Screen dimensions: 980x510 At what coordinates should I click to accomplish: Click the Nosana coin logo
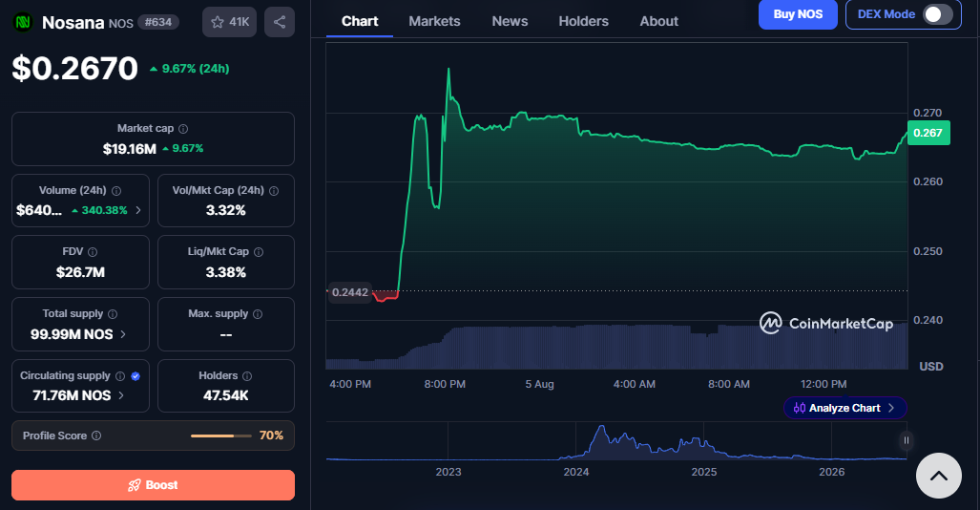(x=23, y=23)
